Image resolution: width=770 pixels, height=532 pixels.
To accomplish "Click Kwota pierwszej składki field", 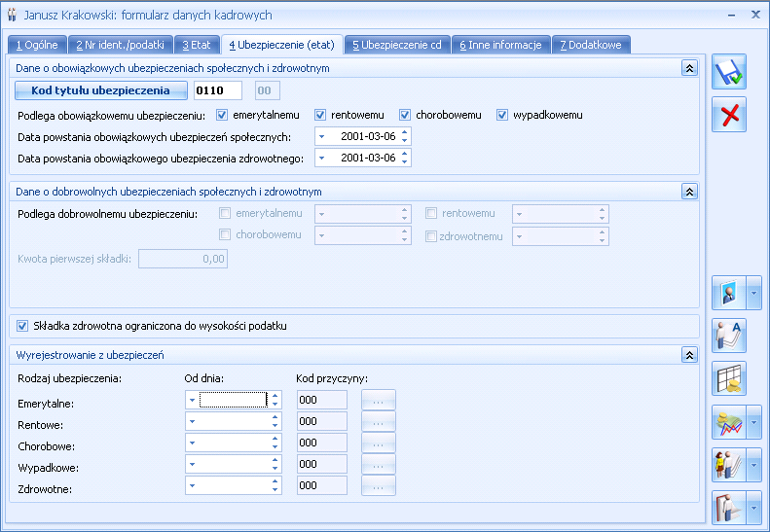I will [183, 259].
